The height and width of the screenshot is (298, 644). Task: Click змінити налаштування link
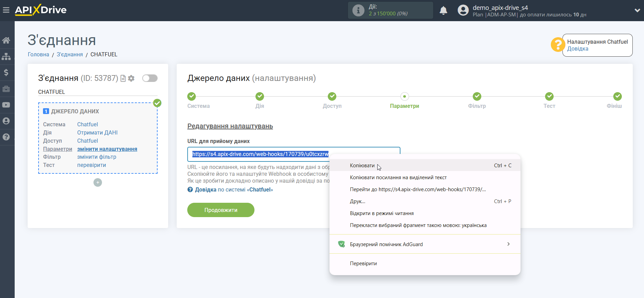107,149
